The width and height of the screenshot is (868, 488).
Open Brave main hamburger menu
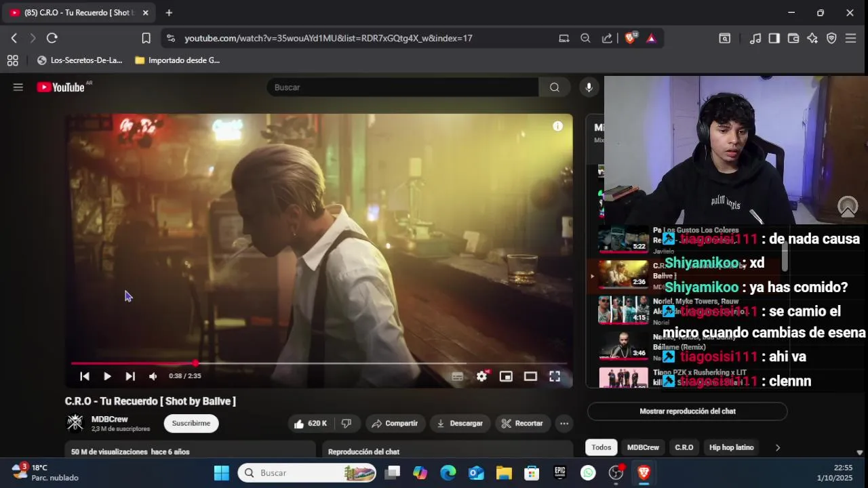click(850, 39)
